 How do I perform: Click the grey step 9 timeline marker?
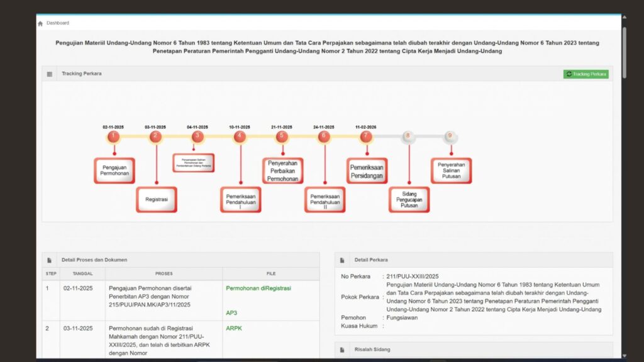[450, 136]
